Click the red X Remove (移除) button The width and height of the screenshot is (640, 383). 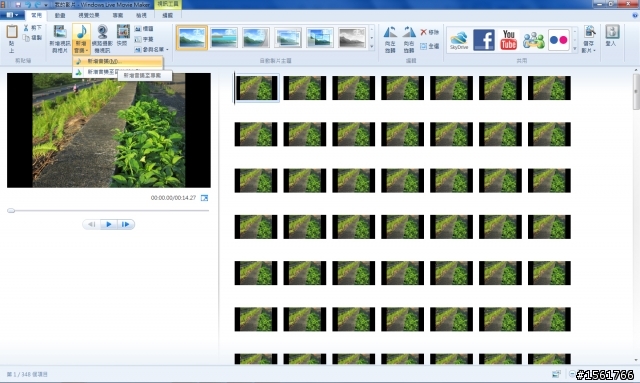(x=429, y=32)
